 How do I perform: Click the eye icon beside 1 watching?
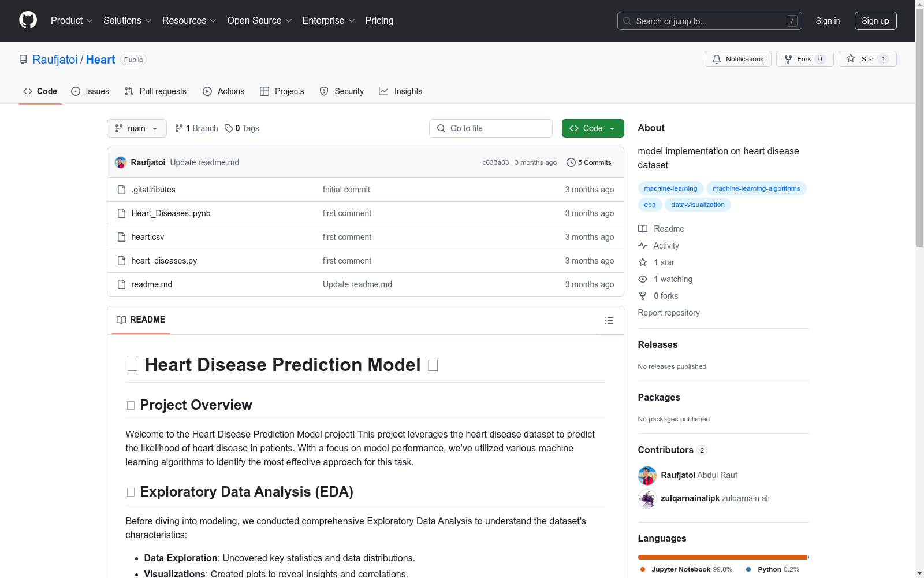click(x=643, y=279)
